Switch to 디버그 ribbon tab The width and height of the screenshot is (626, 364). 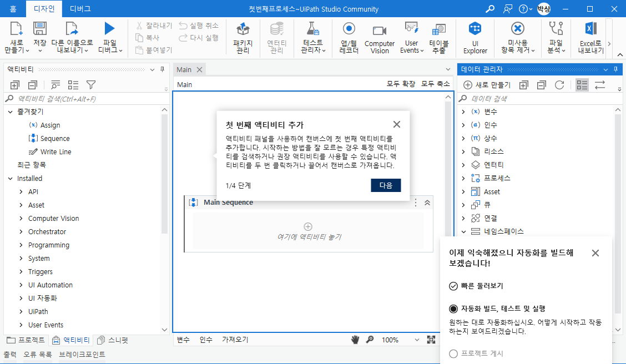click(80, 9)
